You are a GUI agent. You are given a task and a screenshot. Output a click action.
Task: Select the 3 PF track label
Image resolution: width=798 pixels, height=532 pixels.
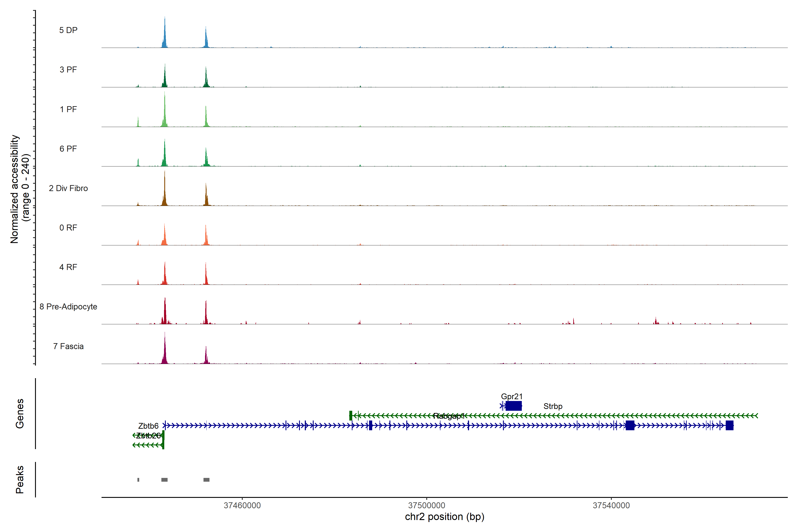68,70
